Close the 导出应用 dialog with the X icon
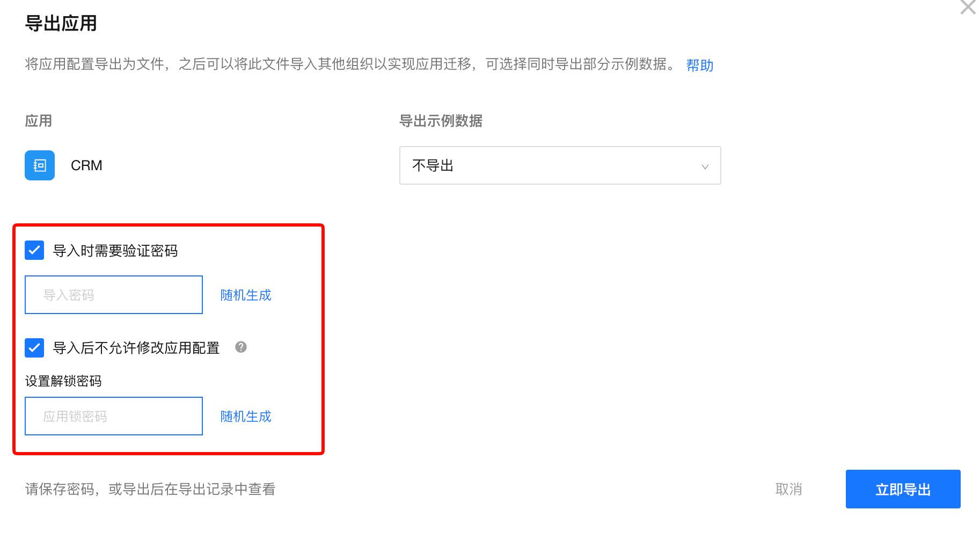Viewport: 980px width, 539px height. (x=968, y=7)
